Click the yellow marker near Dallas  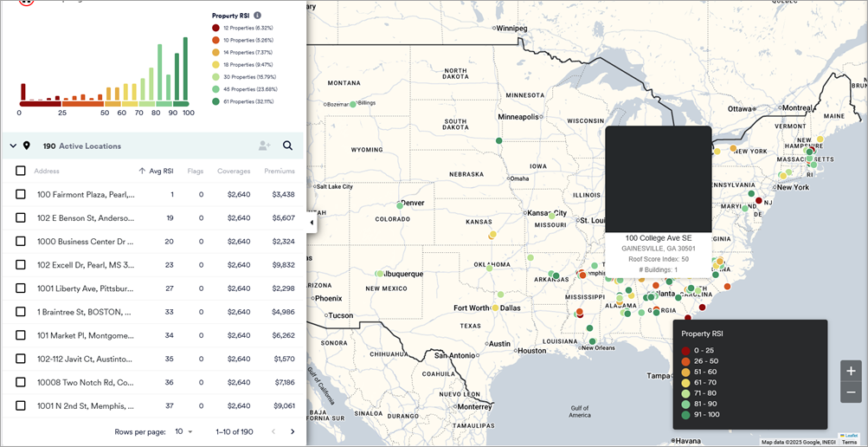496,308
